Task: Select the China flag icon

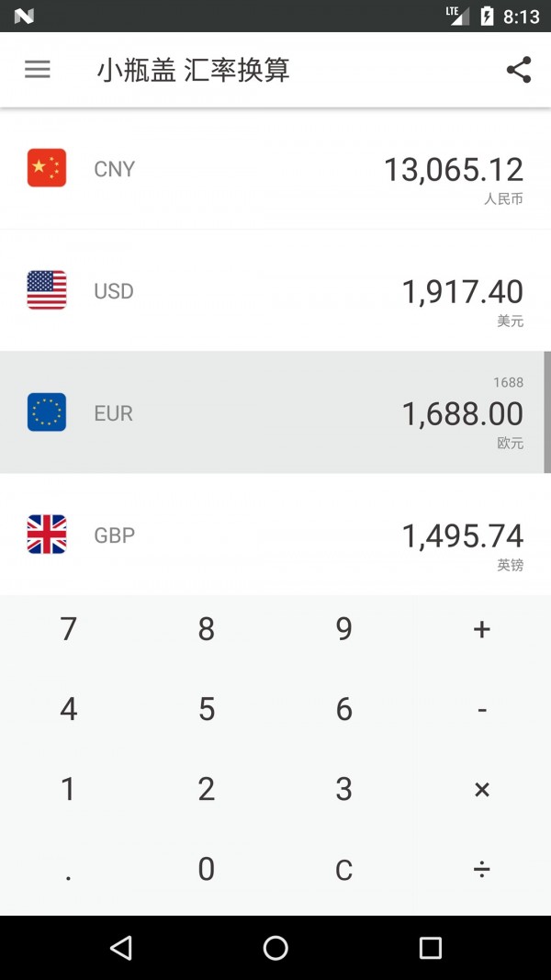Action: [x=47, y=168]
